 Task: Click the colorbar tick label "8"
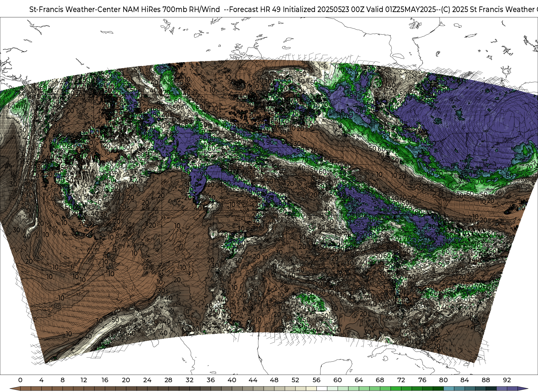click(x=62, y=380)
